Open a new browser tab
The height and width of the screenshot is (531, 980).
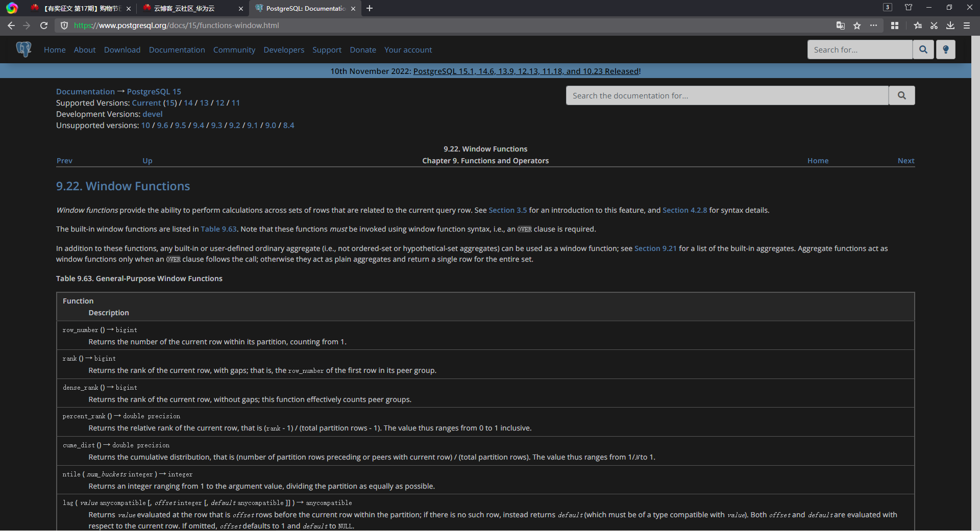(370, 8)
